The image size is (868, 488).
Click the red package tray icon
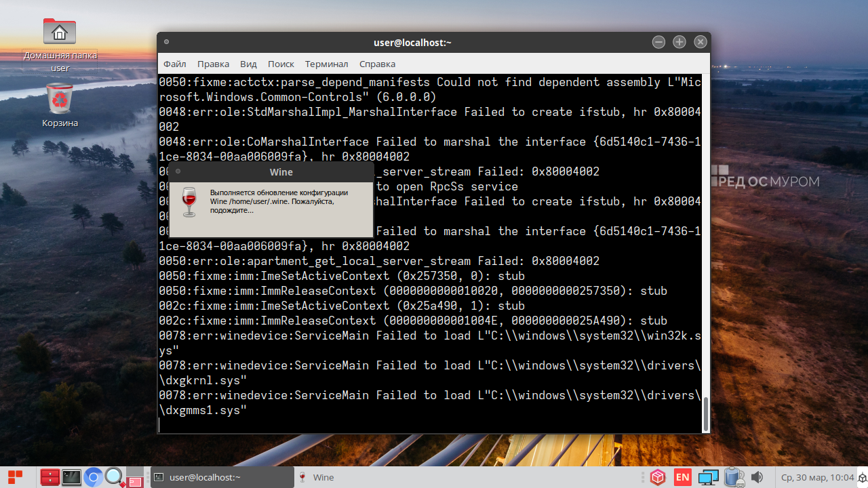tap(657, 477)
